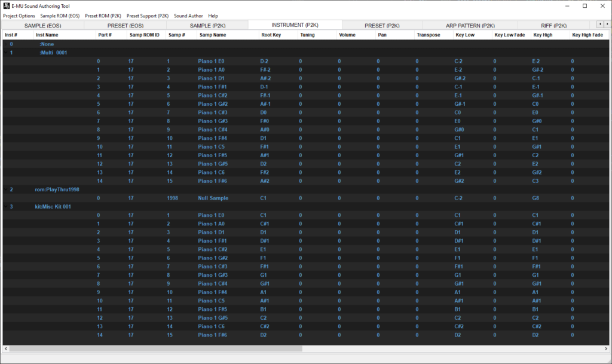Click the D0 root key cell

click(x=264, y=113)
